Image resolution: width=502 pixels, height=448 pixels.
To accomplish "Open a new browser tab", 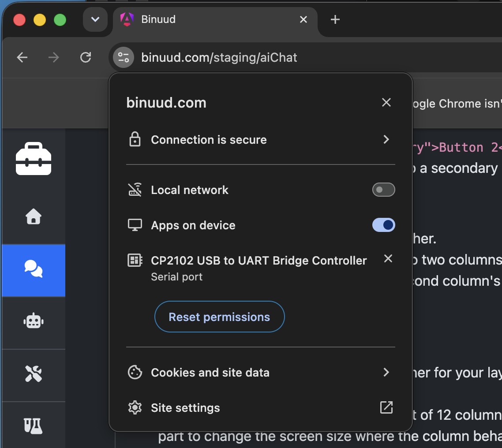I will (335, 19).
